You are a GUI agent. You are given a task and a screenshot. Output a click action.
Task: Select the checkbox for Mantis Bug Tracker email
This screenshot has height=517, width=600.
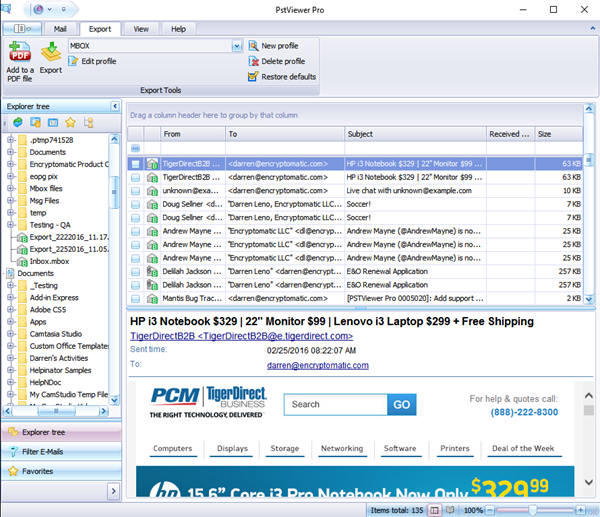[135, 298]
